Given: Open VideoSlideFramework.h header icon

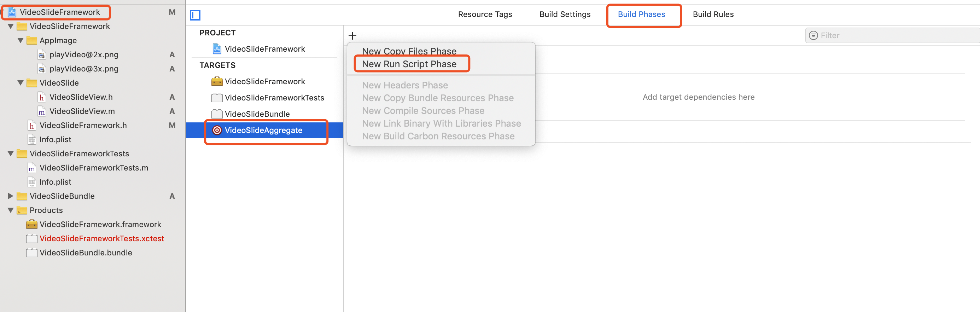Looking at the screenshot, I should [32, 126].
